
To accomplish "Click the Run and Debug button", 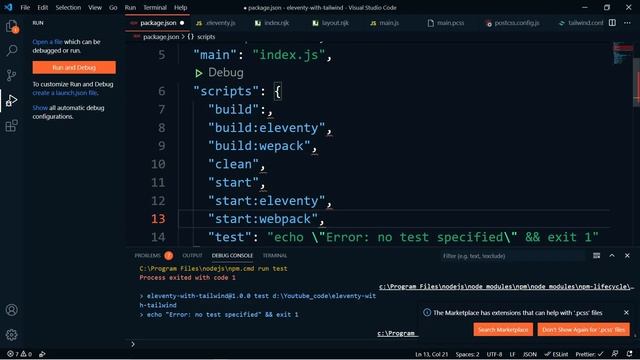I will [x=74, y=67].
